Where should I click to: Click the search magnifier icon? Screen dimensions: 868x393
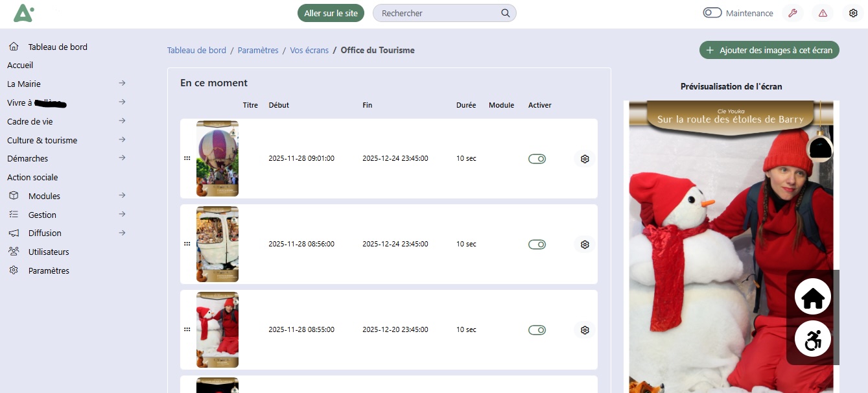click(x=506, y=13)
